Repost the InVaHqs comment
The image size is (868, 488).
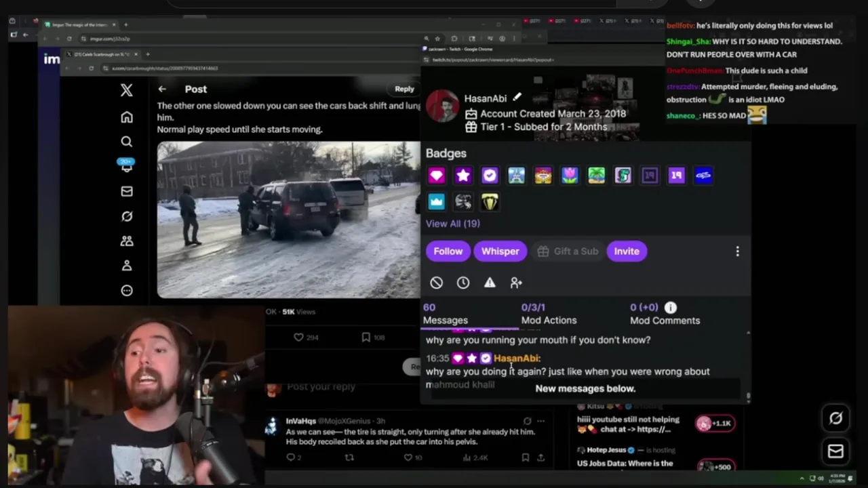pos(349,457)
